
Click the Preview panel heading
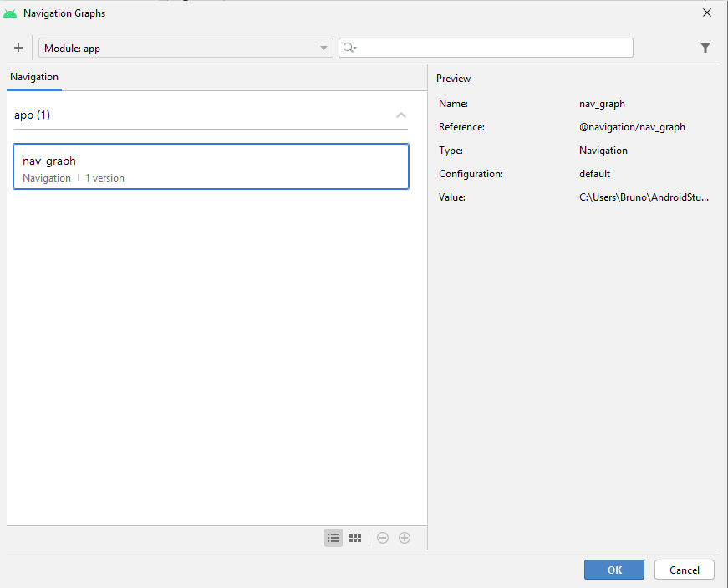click(454, 79)
